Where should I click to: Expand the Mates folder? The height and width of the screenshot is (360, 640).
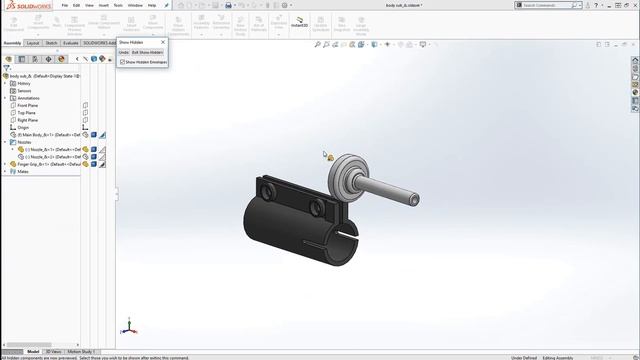[x=5, y=171]
